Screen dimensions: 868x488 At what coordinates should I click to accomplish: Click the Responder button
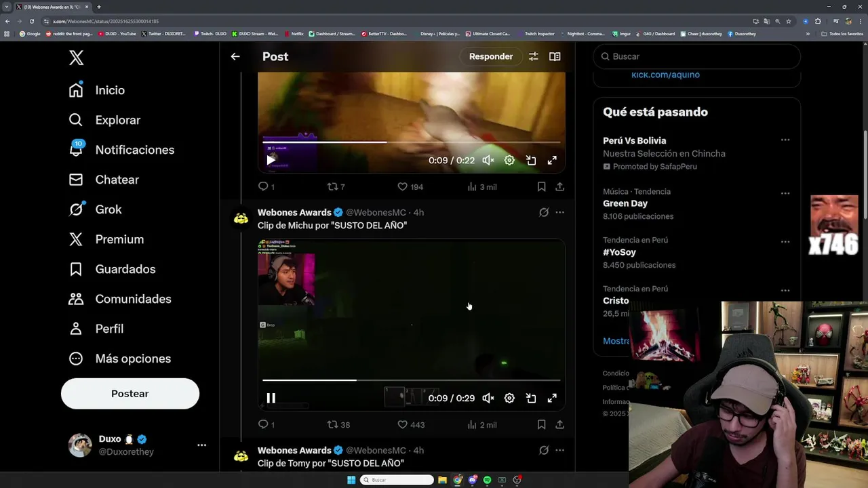pos(491,56)
